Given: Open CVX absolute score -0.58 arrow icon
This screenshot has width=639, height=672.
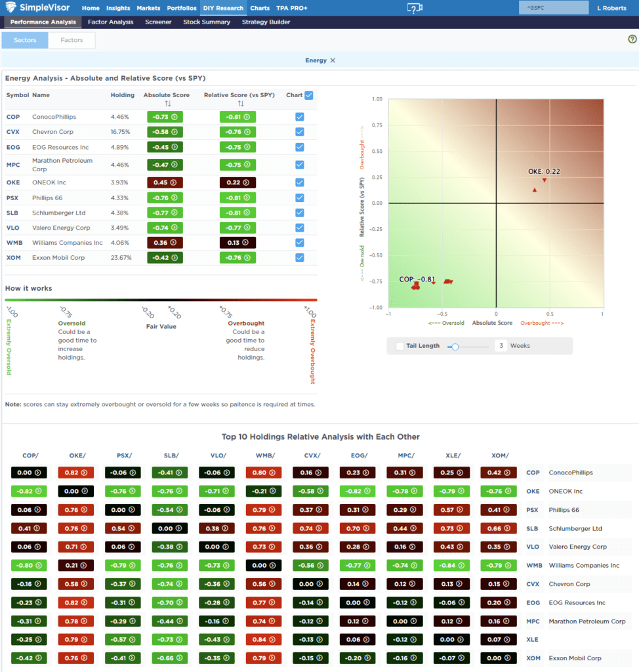Looking at the screenshot, I should 175,132.
